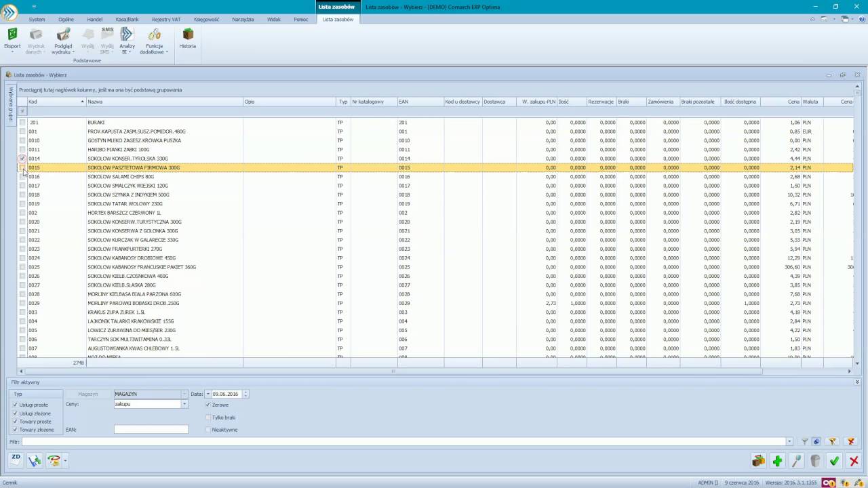Click the brush icon beside ZD button

pyautogui.click(x=35, y=461)
